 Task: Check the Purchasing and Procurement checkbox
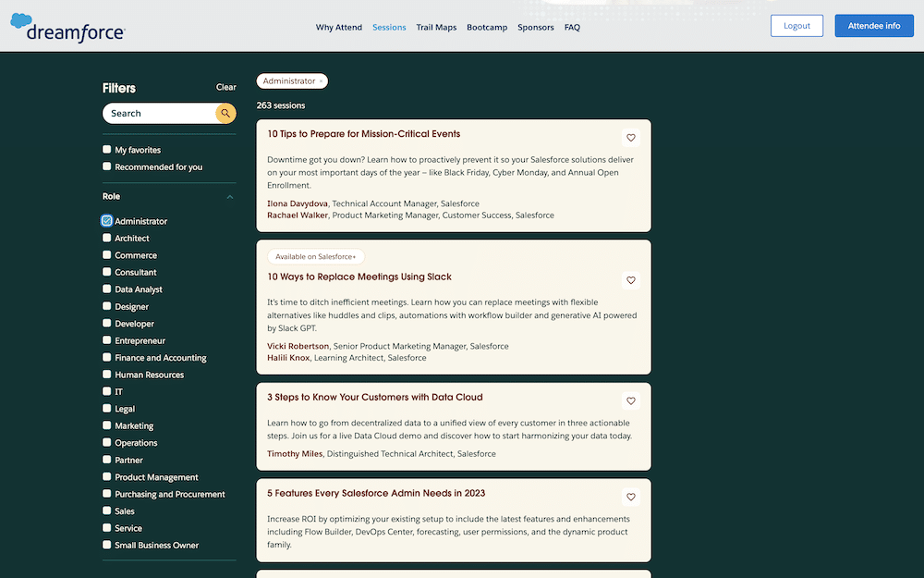point(106,494)
